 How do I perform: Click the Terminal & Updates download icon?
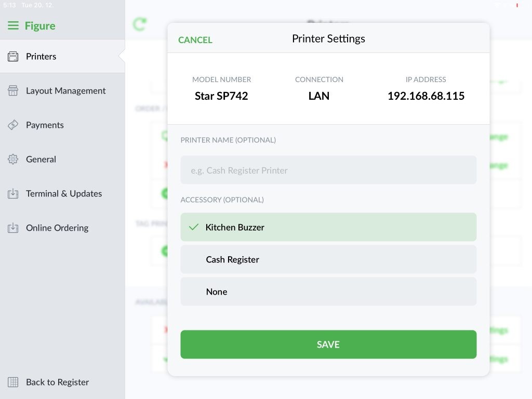click(x=13, y=193)
